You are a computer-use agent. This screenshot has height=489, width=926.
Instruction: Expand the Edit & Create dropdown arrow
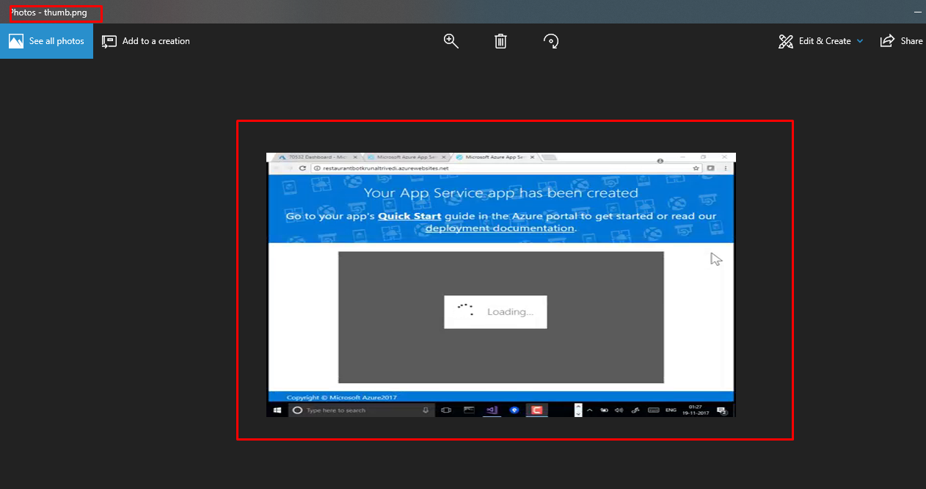[x=860, y=41]
